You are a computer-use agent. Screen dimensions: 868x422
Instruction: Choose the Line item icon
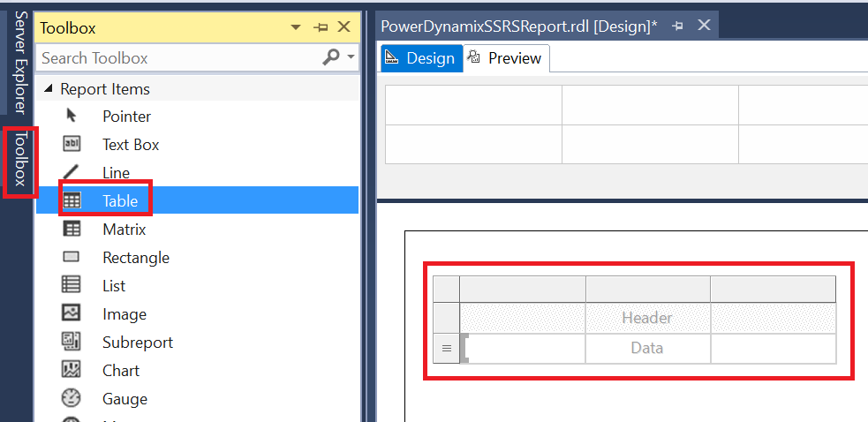pyautogui.click(x=72, y=172)
